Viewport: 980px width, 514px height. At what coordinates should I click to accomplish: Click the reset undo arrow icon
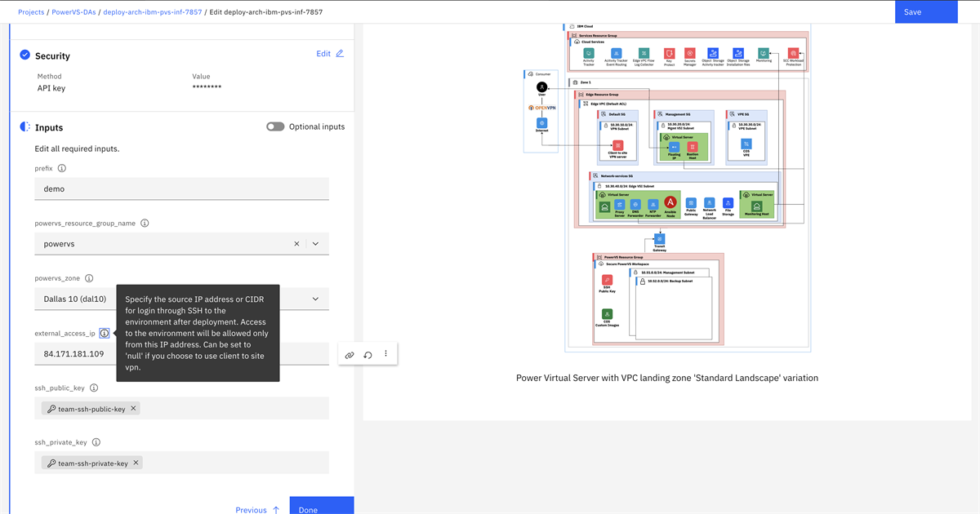367,355
